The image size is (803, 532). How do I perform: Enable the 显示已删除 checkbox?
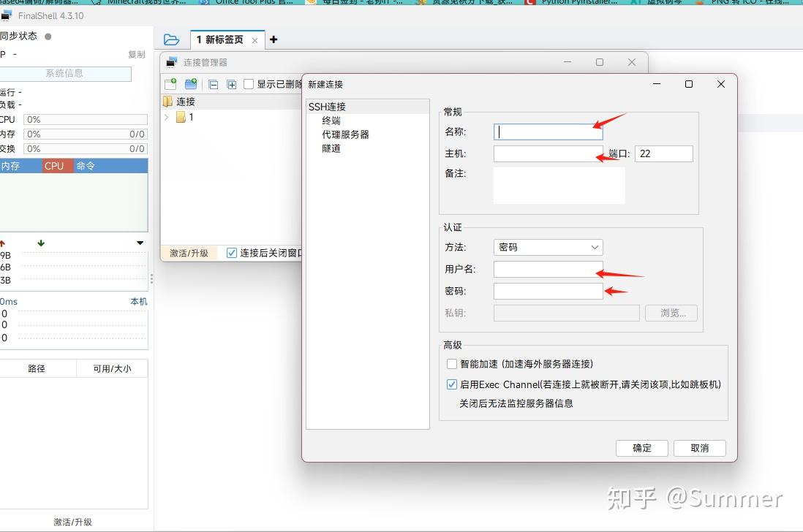(x=247, y=85)
